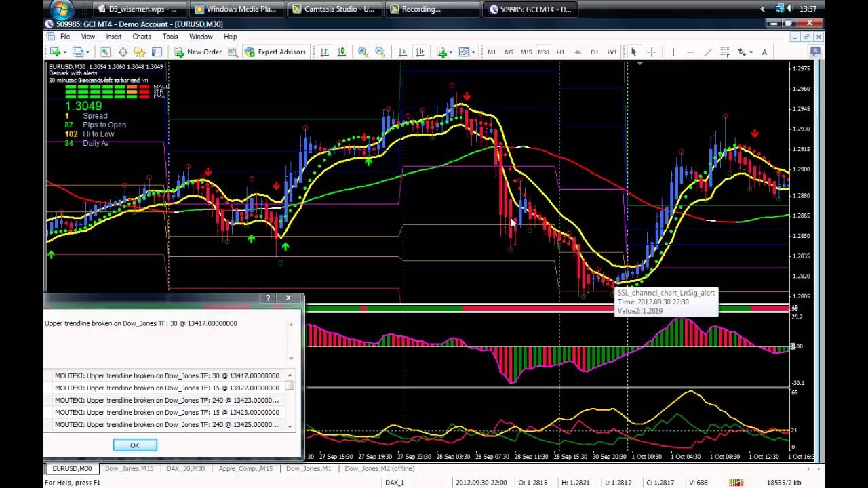Click the Expert Advisors button

[x=275, y=52]
